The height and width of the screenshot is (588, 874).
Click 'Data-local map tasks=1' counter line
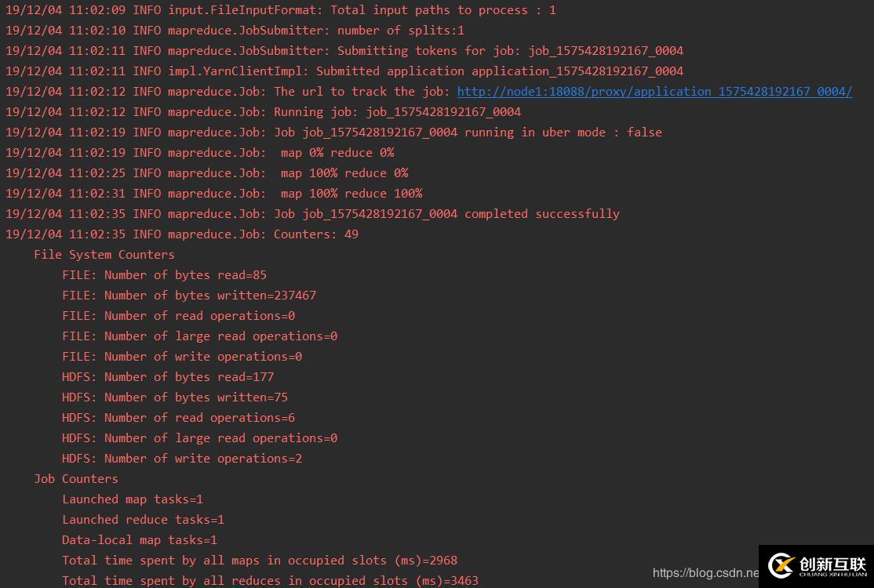pyautogui.click(x=140, y=540)
